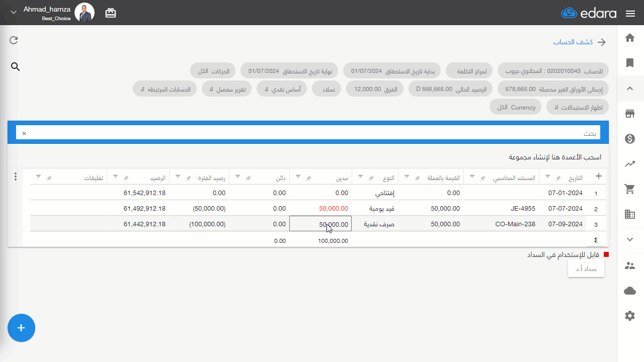
Task: Click the back arrow beside كشف الحساب
Action: coord(602,42)
